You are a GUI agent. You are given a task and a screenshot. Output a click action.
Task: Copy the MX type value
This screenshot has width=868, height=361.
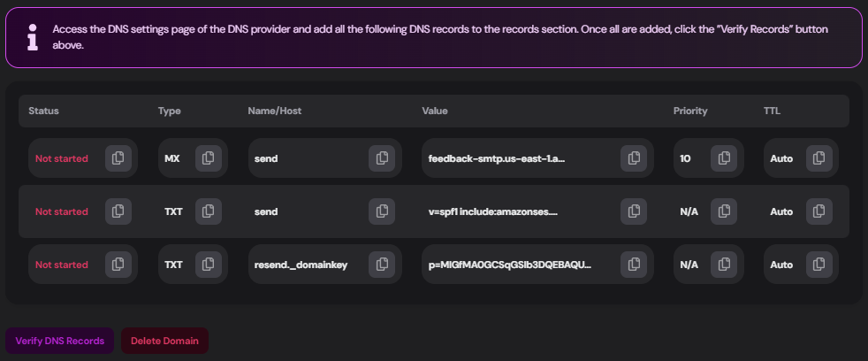208,158
